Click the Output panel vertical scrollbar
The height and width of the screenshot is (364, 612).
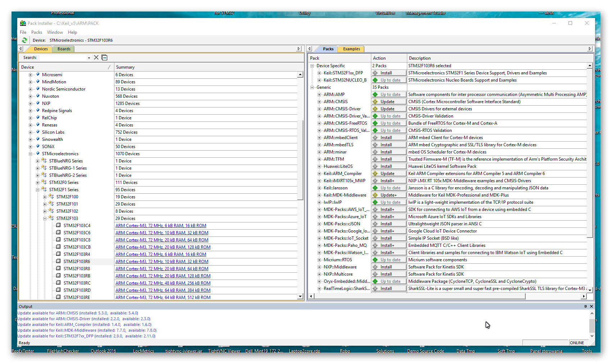pyautogui.click(x=591, y=325)
